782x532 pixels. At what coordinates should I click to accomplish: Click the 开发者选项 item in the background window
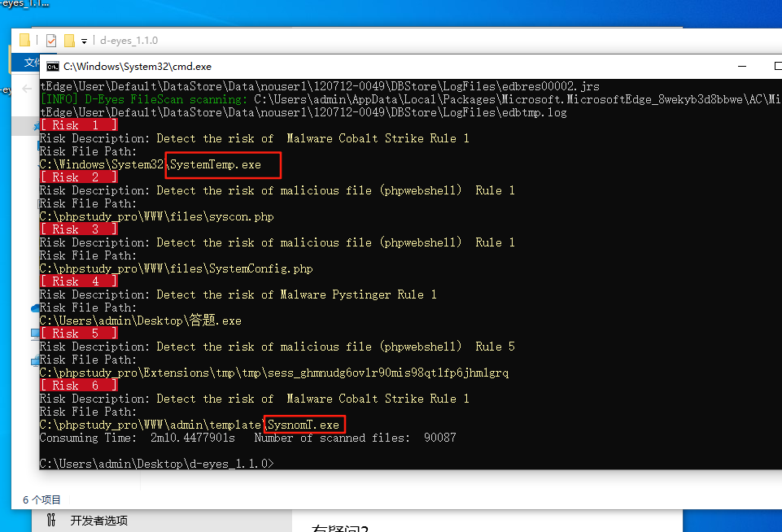98,521
